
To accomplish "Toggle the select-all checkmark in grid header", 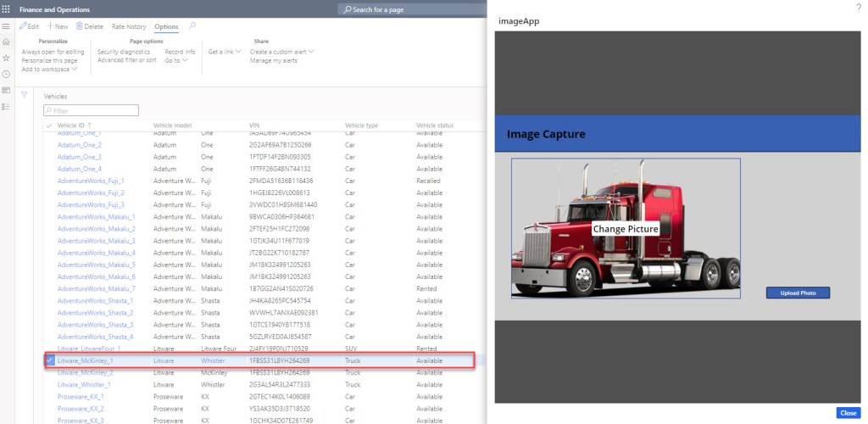I will point(49,126).
